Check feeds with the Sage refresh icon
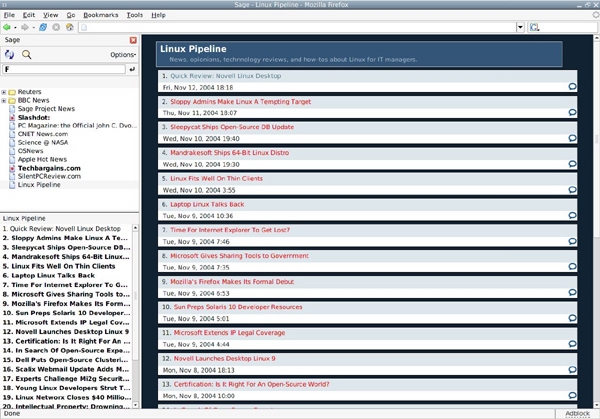Screen dimensions: 600x419 tap(9, 55)
